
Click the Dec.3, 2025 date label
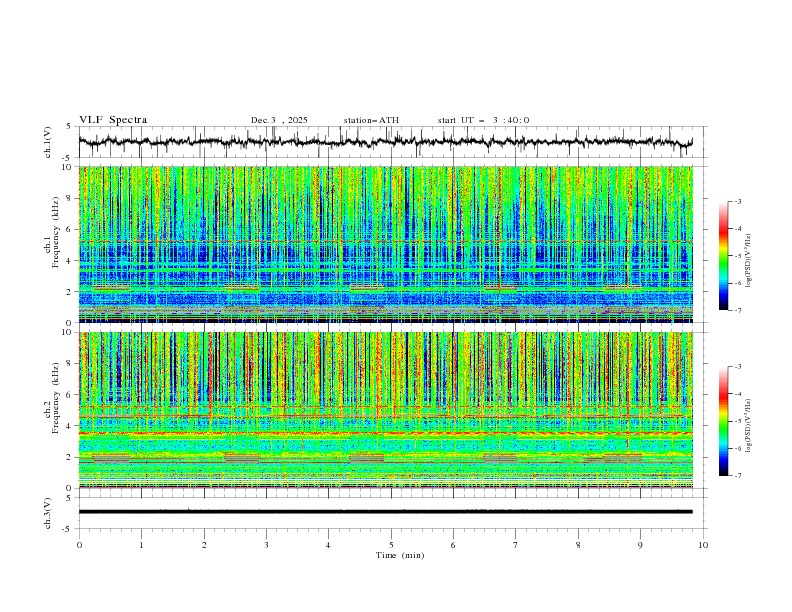[279, 120]
